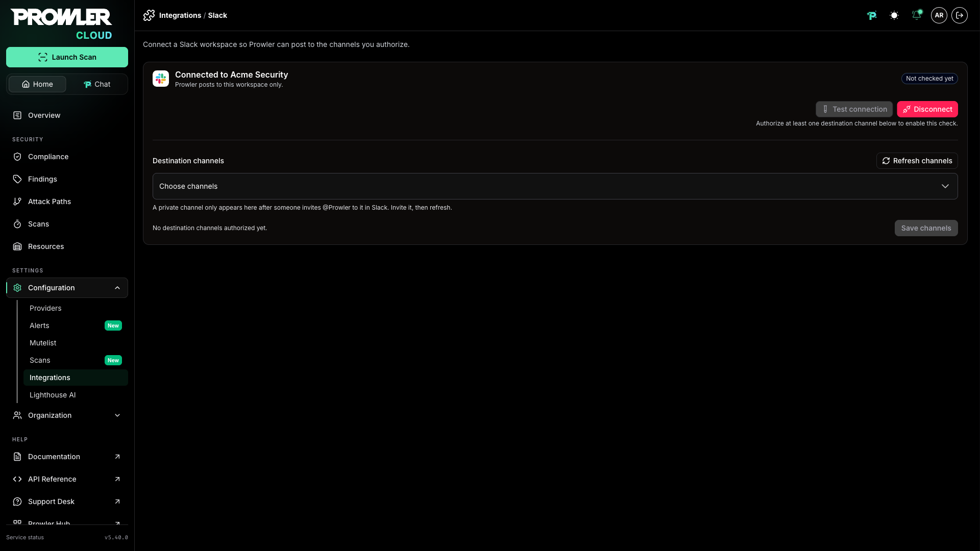This screenshot has width=980, height=551.
Task: Open Alerts under Configuration
Action: pyautogui.click(x=76, y=325)
